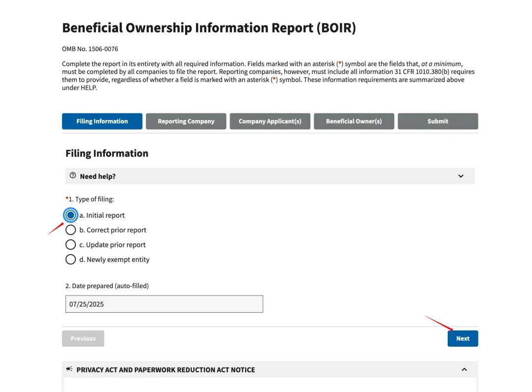532x392 pixels.
Task: Pick the 'd. Newly exempt entity' radio button
Action: tap(71, 260)
